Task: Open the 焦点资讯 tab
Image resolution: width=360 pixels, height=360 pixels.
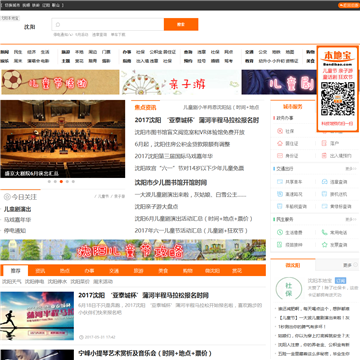Action: (x=145, y=107)
